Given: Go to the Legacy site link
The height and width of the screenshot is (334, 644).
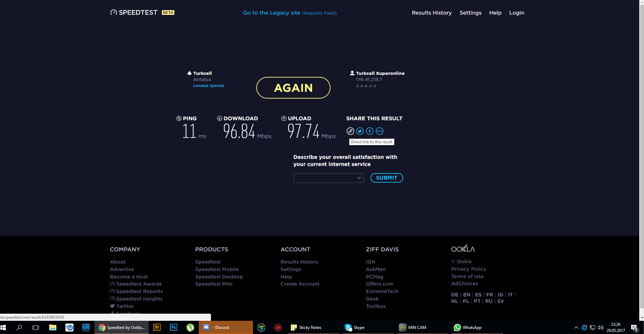Looking at the screenshot, I should click(290, 13).
